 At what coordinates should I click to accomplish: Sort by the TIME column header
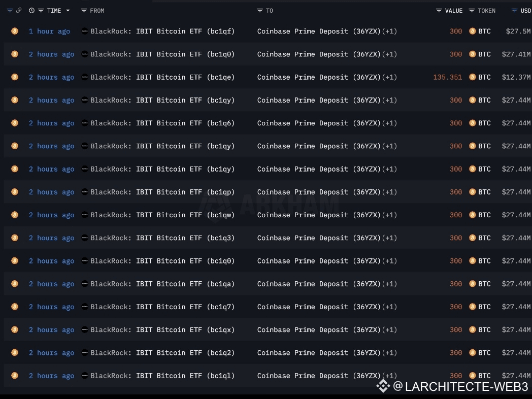pyautogui.click(x=54, y=11)
